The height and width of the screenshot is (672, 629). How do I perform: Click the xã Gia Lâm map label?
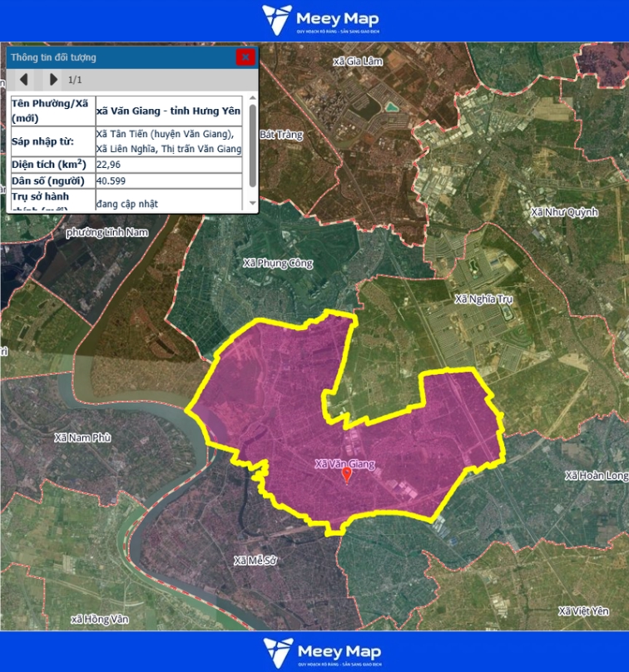(x=356, y=62)
